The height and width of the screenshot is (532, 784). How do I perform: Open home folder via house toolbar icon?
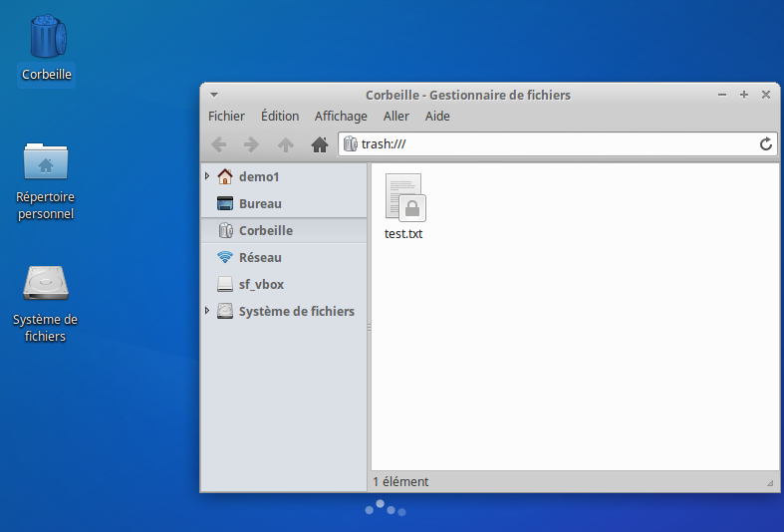[x=320, y=144]
